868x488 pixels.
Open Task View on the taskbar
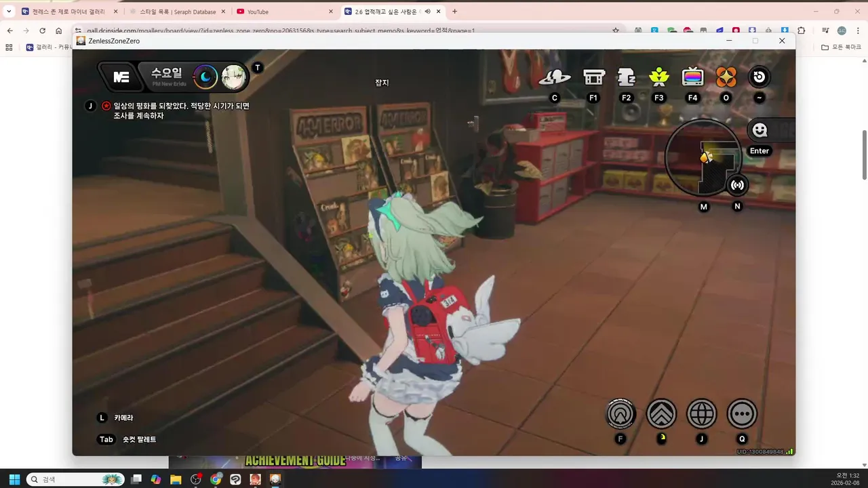pos(136,479)
